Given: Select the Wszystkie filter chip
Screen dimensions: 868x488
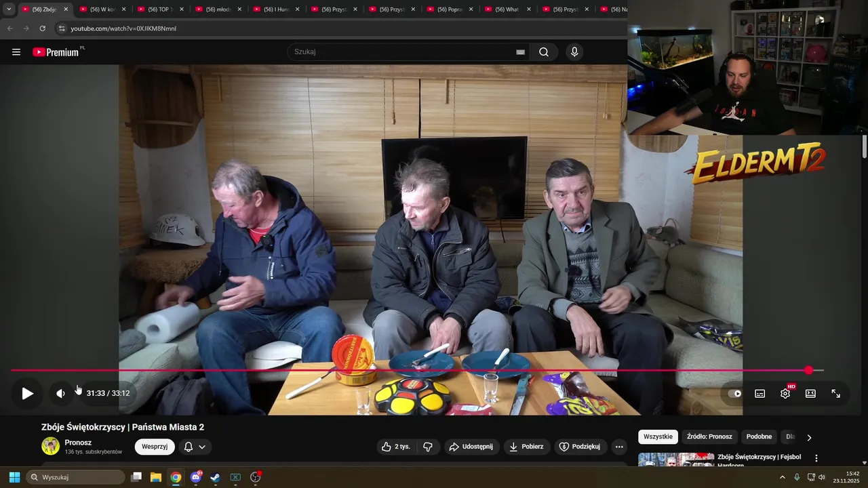Looking at the screenshot, I should coord(658,436).
